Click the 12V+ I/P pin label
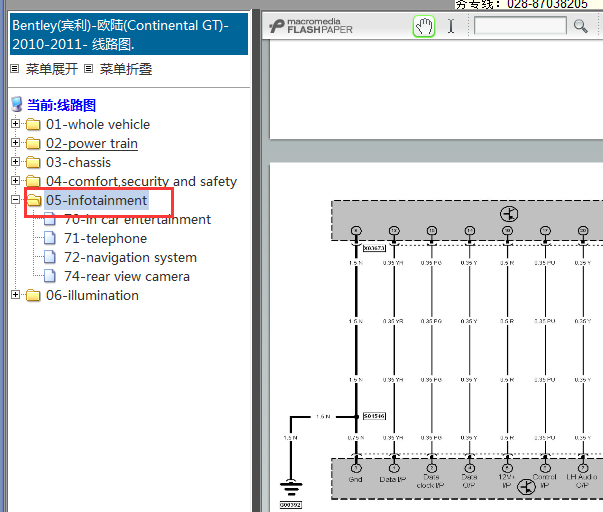Viewport: 603px width, 512px height. tap(506, 481)
